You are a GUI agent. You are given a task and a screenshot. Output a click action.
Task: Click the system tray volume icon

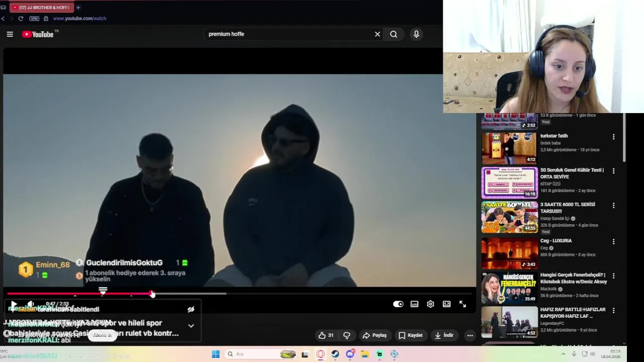tap(592, 354)
